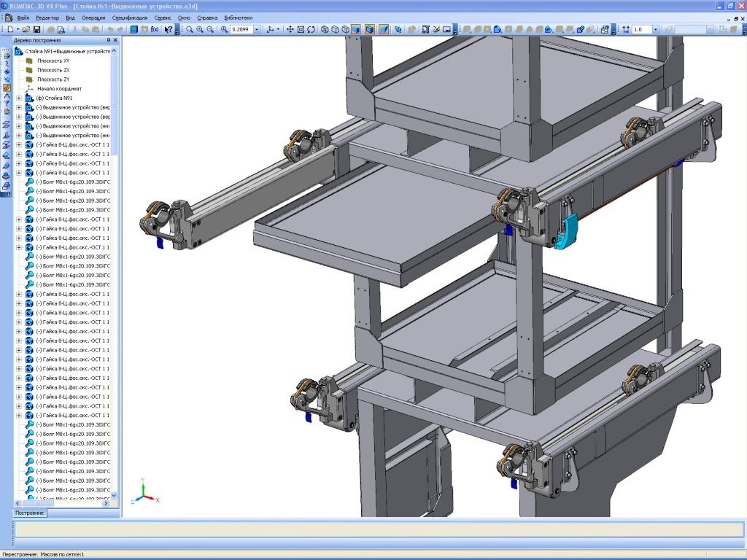Click the Zoom in magnifier icon
The width and height of the screenshot is (747, 560).
(200, 30)
